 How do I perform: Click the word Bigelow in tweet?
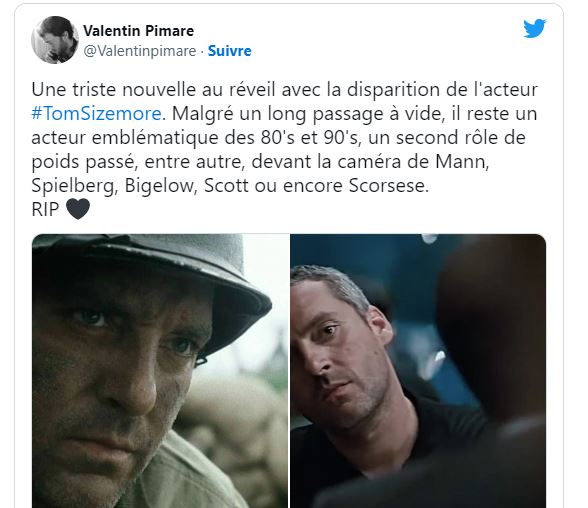click(160, 186)
